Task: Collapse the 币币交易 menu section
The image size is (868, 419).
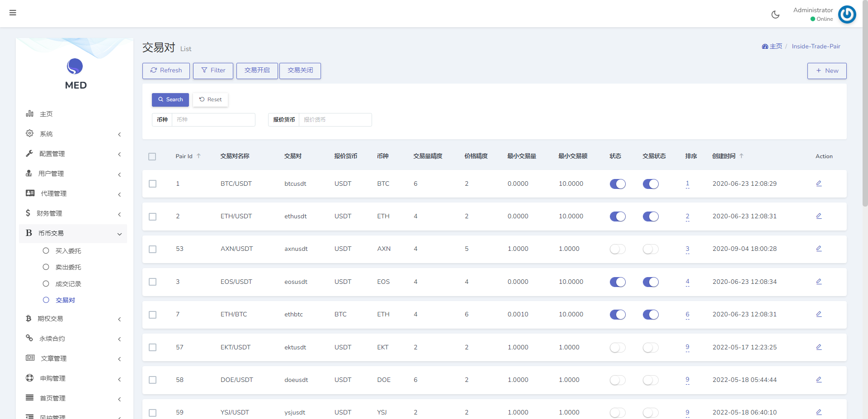Action: pyautogui.click(x=73, y=233)
